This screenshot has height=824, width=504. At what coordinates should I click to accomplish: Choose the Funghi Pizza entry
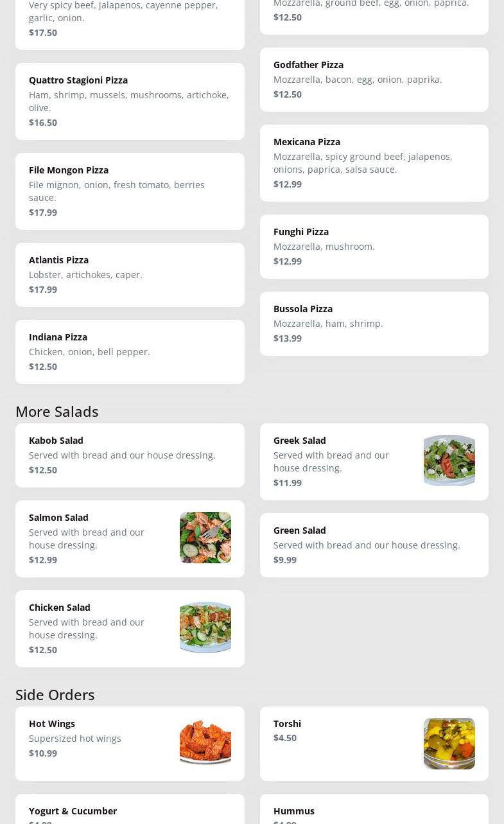coord(374,247)
